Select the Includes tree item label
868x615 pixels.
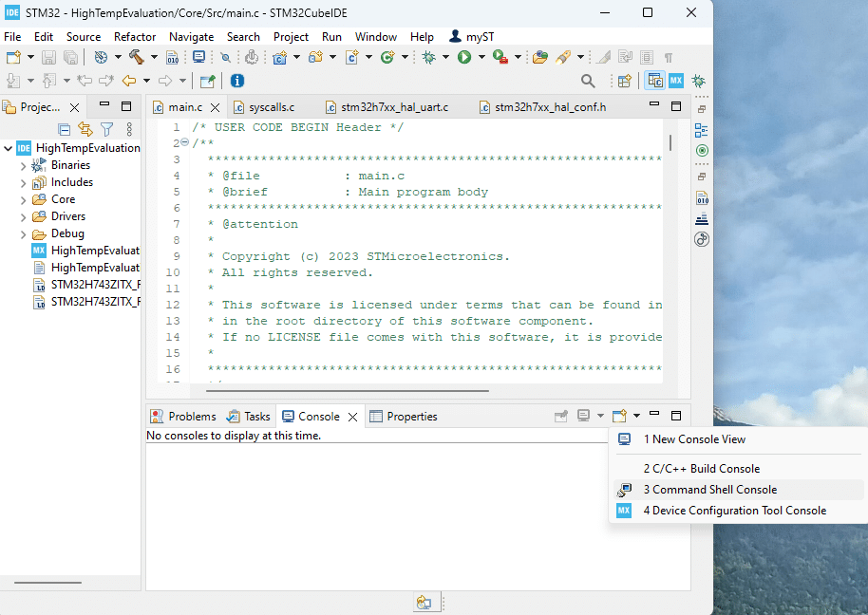[72, 182]
